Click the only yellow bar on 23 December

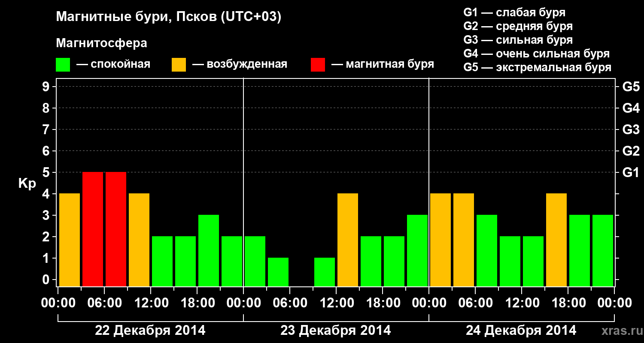click(348, 240)
